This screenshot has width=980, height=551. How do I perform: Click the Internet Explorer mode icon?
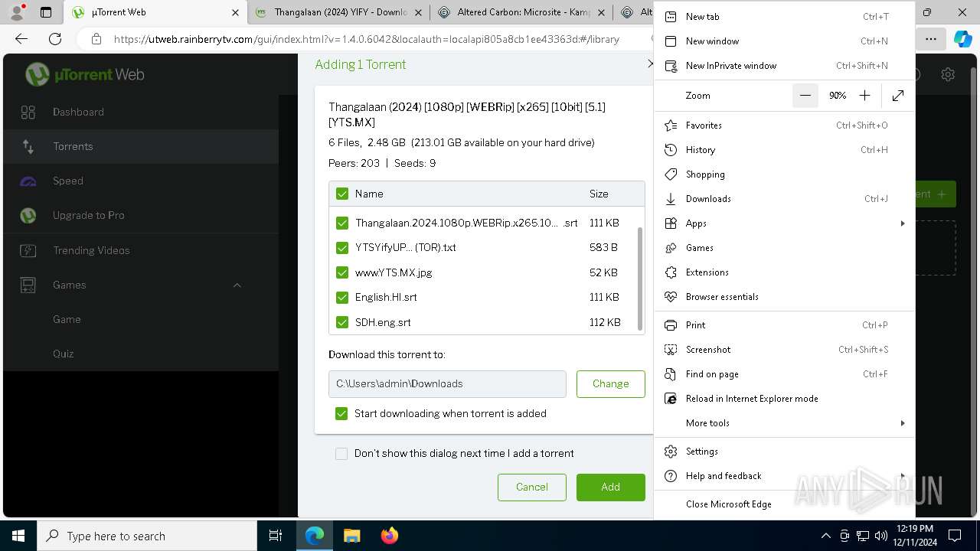(x=671, y=399)
